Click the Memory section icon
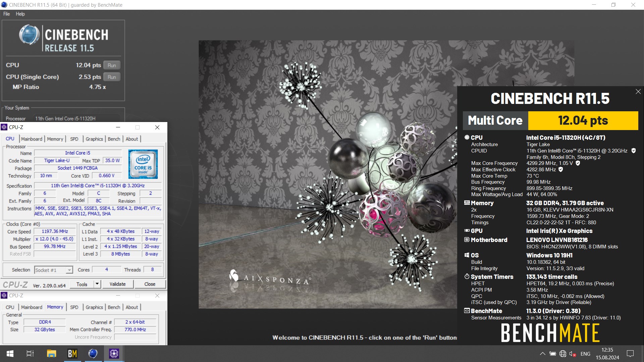 pyautogui.click(x=467, y=203)
